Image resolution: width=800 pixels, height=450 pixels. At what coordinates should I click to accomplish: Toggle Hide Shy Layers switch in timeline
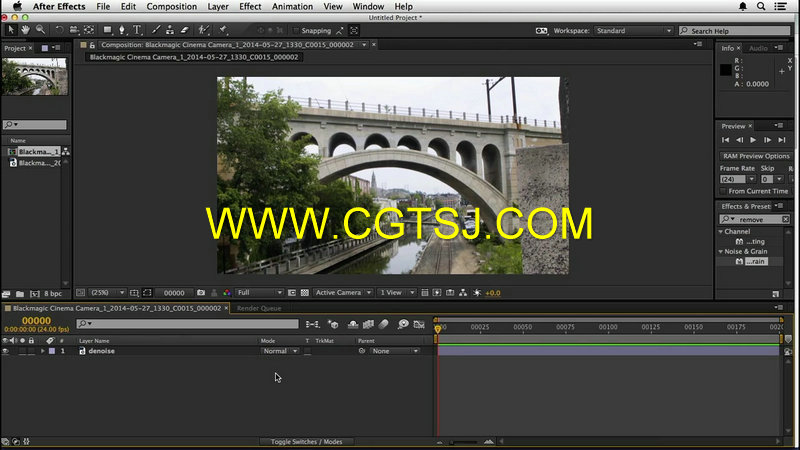coord(353,324)
